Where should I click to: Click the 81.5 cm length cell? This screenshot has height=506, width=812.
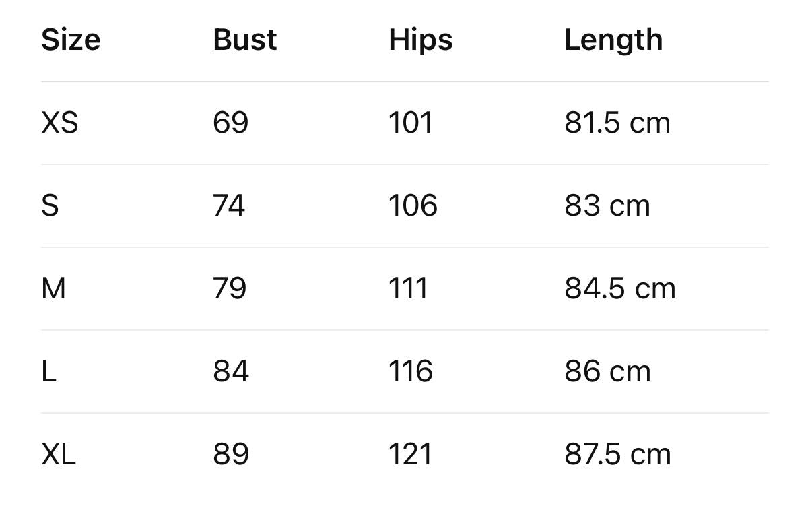(x=617, y=123)
